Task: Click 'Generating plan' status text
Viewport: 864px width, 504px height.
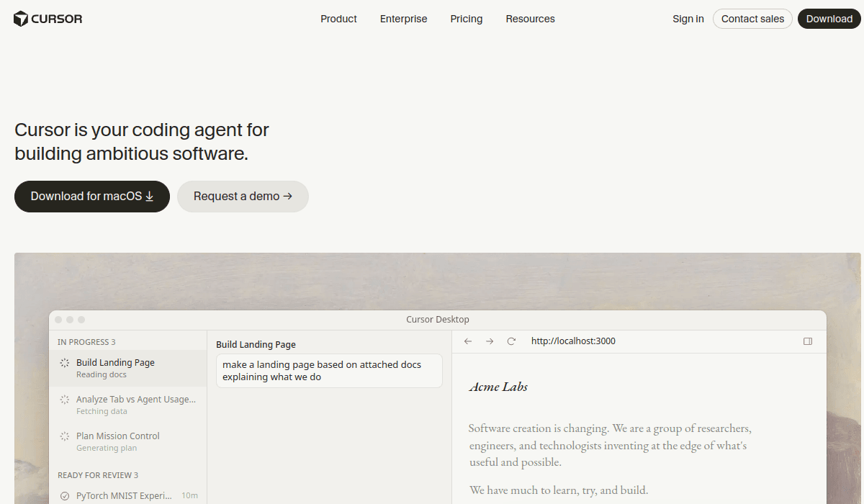Action: tap(107, 448)
